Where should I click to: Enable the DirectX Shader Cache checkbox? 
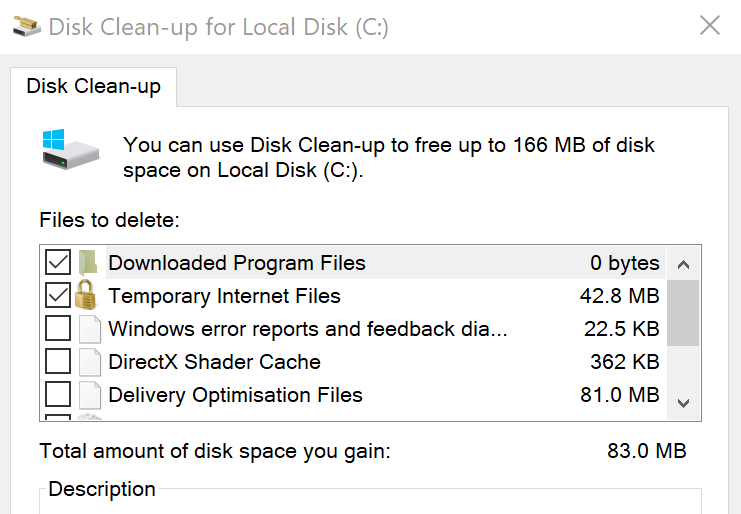pos(58,361)
